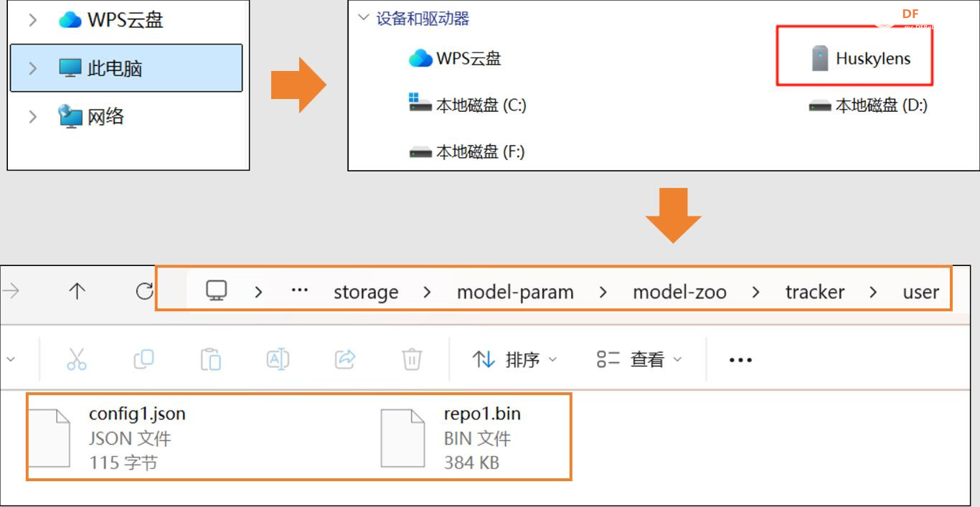Click the Share icon in toolbar
Viewport: 980px width, 507px height.
345,359
